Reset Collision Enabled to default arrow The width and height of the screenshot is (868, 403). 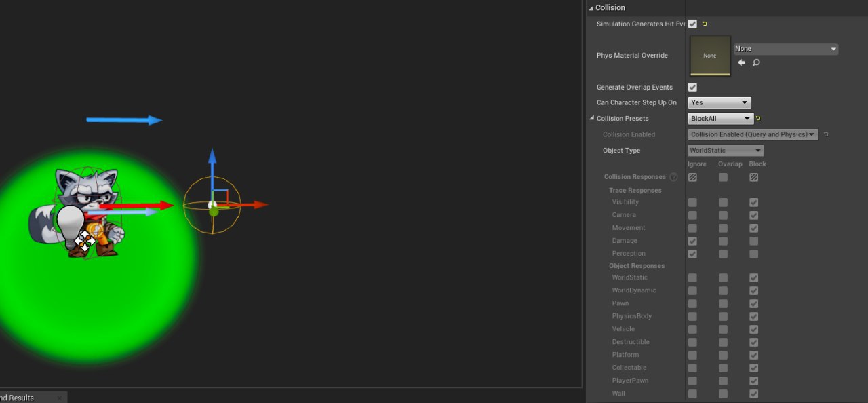pyautogui.click(x=825, y=134)
